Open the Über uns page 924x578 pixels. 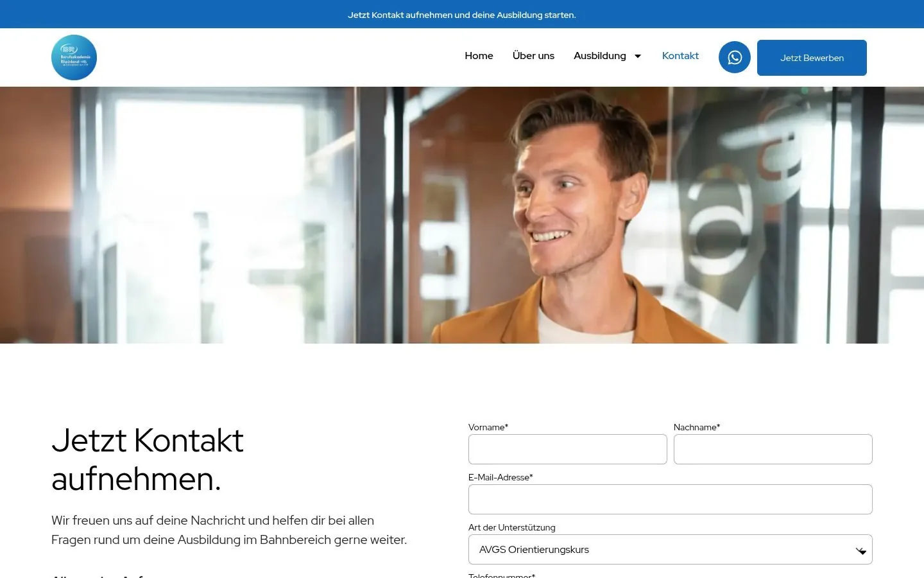(533, 56)
